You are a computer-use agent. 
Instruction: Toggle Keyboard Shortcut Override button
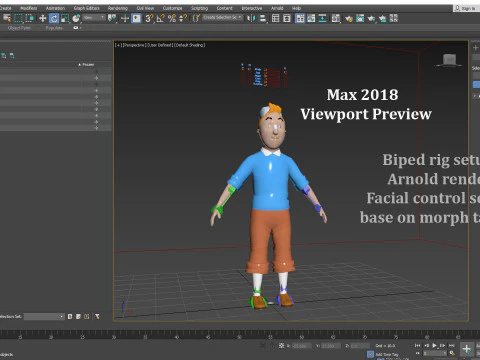coord(136,18)
